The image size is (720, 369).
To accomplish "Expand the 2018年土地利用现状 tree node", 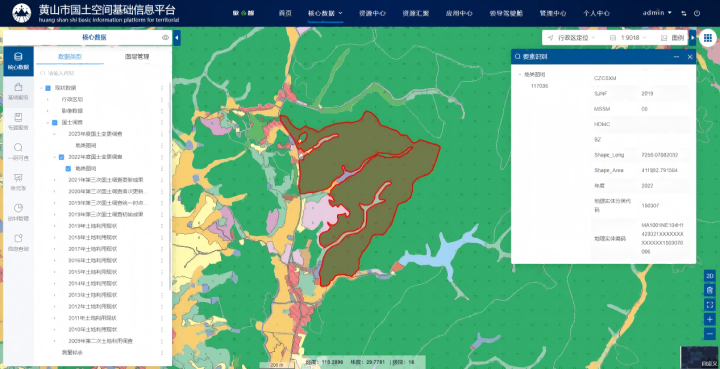I will click(54, 237).
